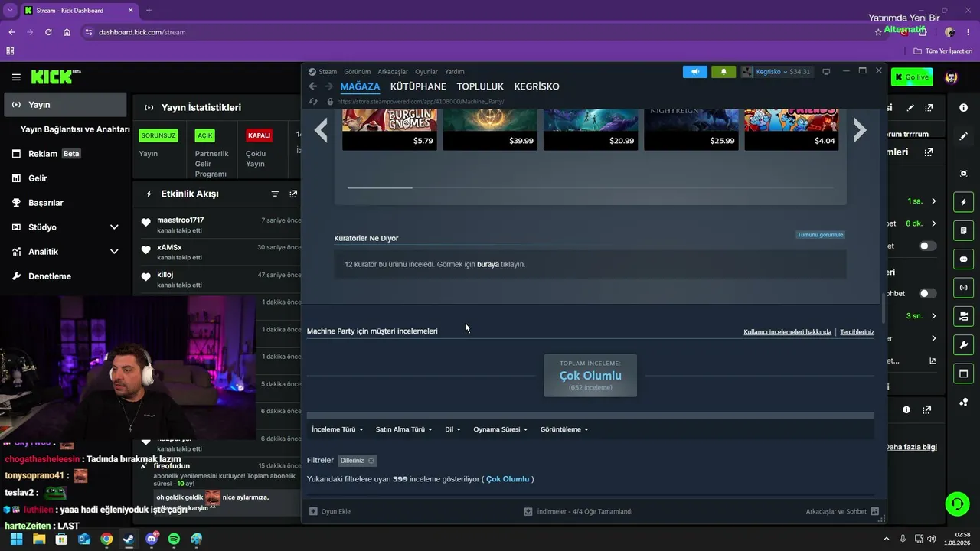Reload the Steam store page

point(313,101)
